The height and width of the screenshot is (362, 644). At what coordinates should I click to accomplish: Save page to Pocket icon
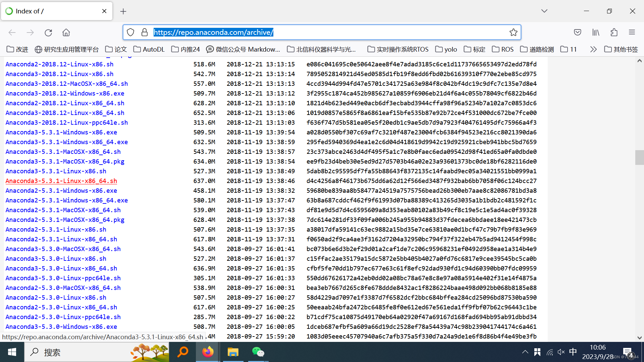pyautogui.click(x=578, y=32)
